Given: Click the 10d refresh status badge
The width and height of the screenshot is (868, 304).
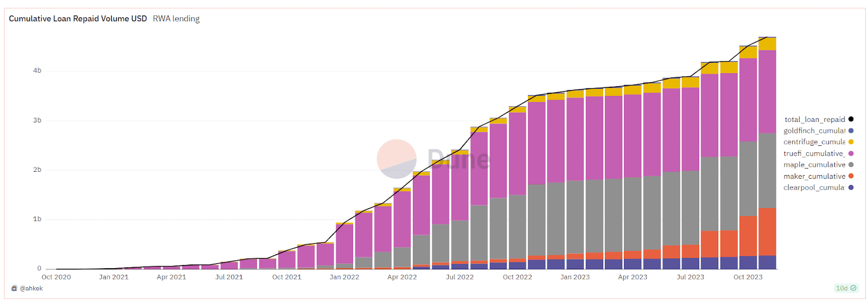Looking at the screenshot, I should (x=846, y=288).
